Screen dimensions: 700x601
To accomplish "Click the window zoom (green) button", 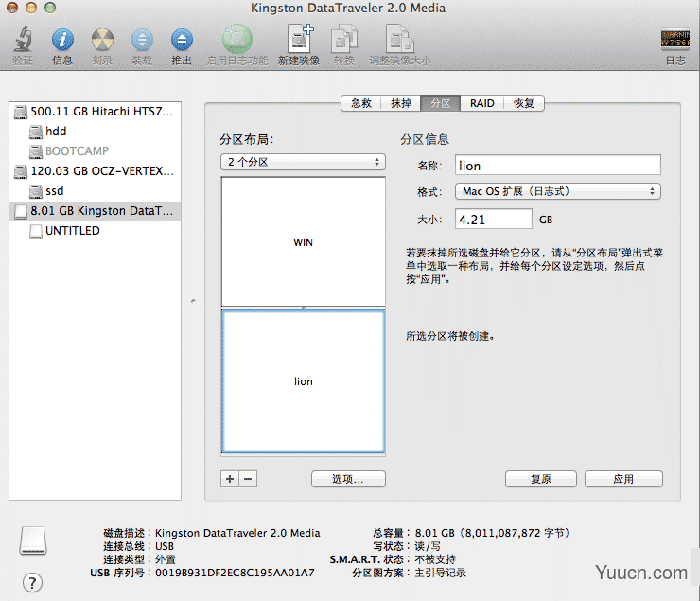I will 50,8.
